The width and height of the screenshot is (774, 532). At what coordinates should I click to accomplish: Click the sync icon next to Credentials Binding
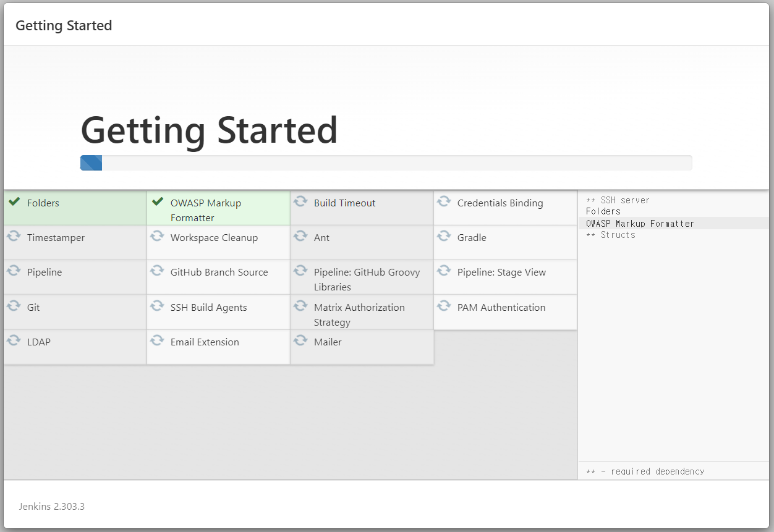click(444, 201)
